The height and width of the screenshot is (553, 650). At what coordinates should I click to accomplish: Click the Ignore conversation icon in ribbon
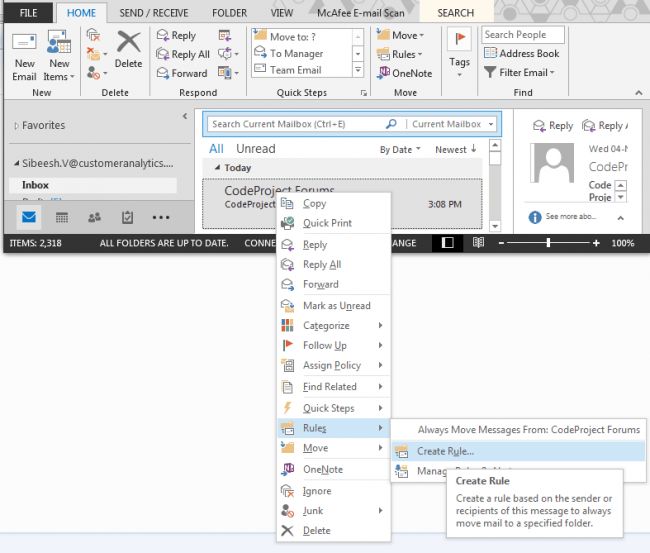pos(93,35)
